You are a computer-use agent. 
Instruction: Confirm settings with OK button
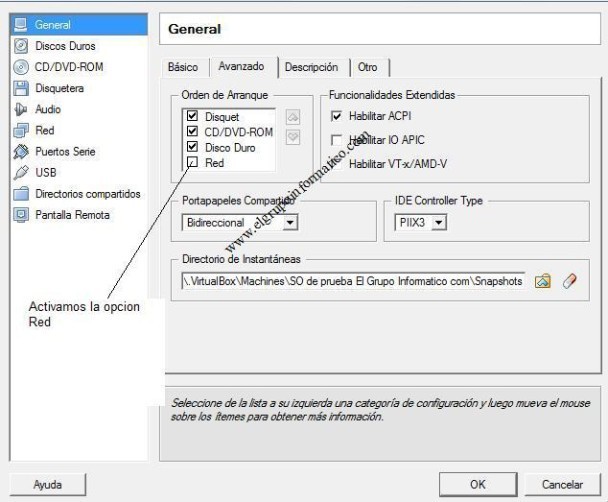pyautogui.click(x=478, y=484)
